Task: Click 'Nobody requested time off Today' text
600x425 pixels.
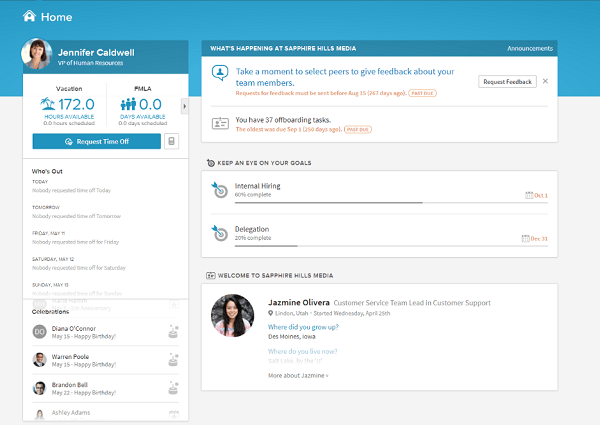Action: coord(72,190)
